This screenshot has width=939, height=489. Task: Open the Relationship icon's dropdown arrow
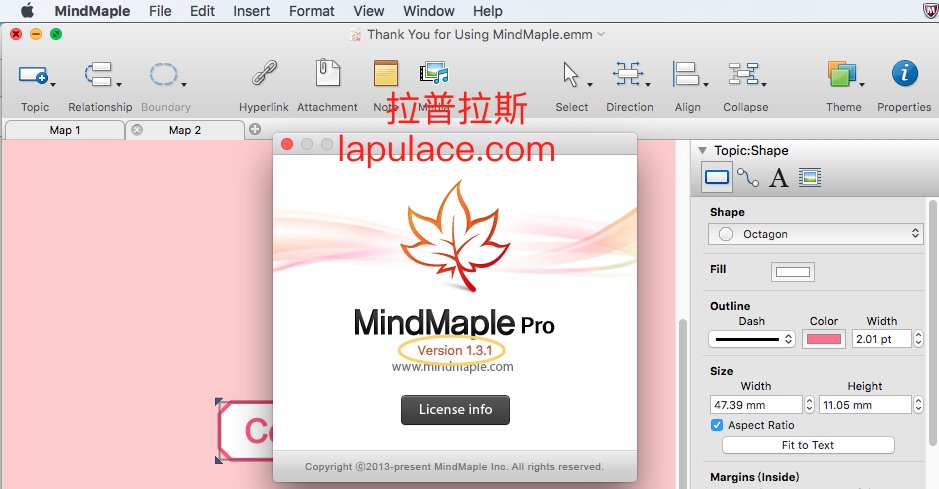coord(119,84)
